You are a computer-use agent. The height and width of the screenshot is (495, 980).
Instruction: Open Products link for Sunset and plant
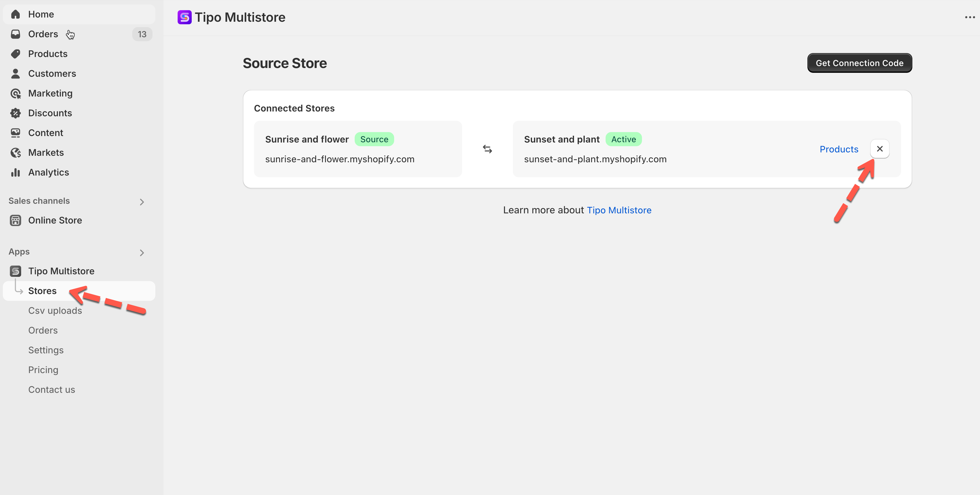pyautogui.click(x=839, y=149)
